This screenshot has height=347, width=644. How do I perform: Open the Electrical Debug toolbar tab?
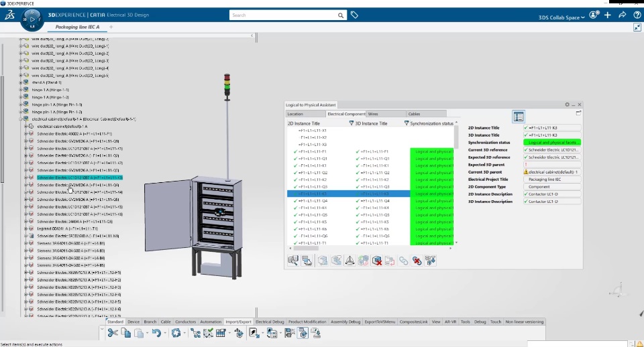pos(270,322)
